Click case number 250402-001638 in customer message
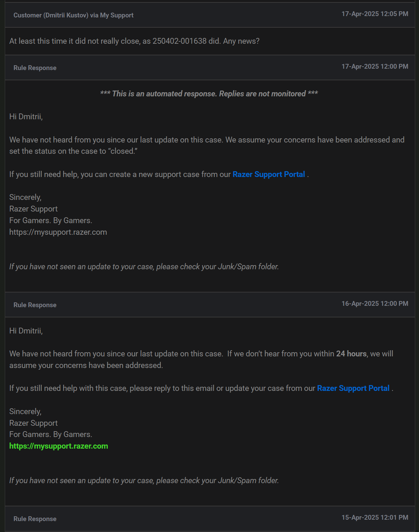419x532 pixels. [x=180, y=41]
